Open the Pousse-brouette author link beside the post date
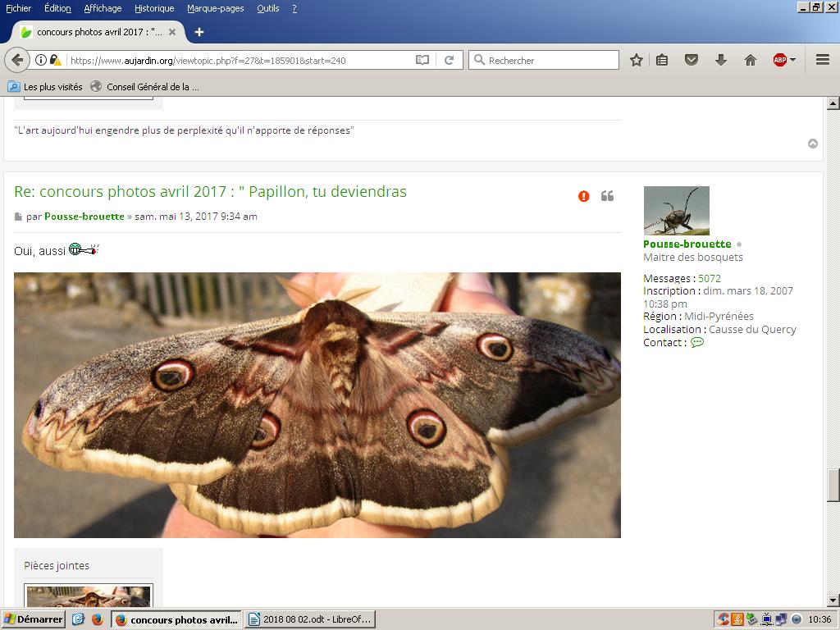The width and height of the screenshot is (840, 630). 84,217
